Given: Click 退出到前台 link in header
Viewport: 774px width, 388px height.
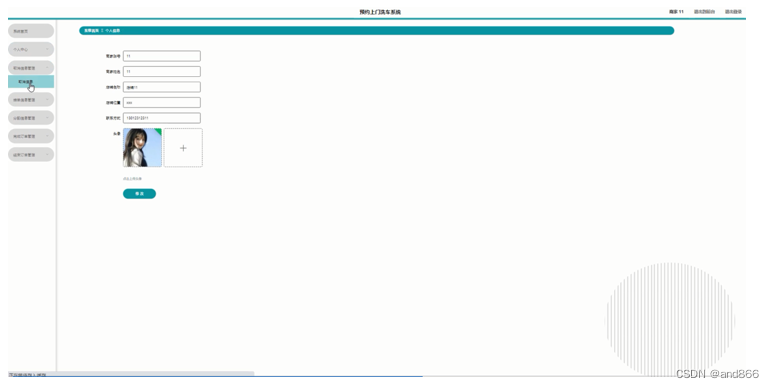Looking at the screenshot, I should pyautogui.click(x=704, y=11).
